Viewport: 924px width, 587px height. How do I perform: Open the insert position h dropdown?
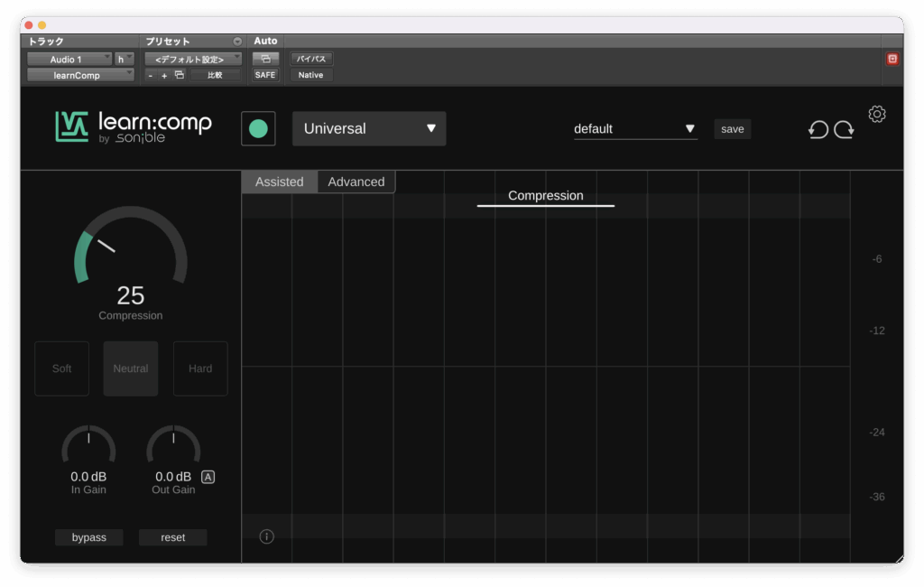pyautogui.click(x=125, y=59)
